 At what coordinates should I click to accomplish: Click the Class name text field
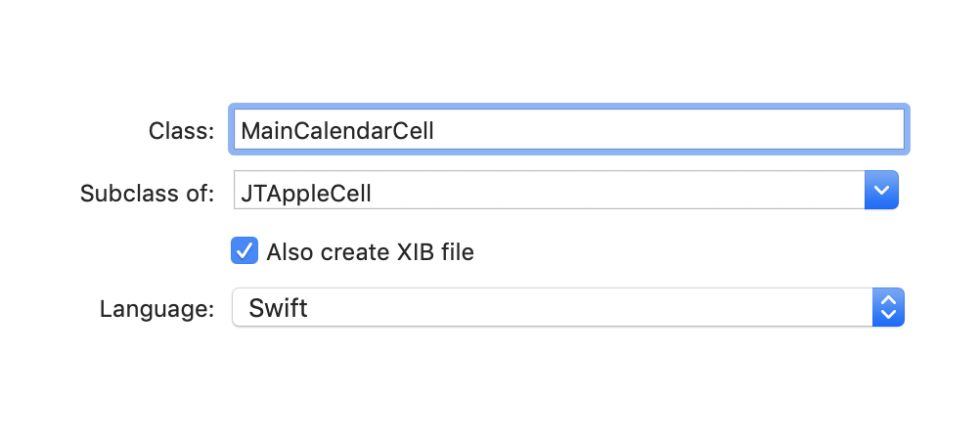[567, 130]
